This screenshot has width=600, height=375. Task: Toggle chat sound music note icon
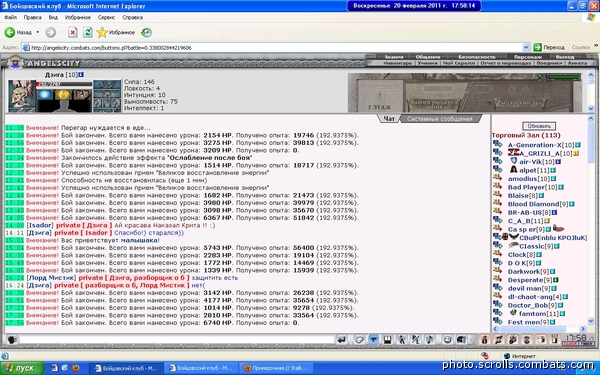click(430, 339)
